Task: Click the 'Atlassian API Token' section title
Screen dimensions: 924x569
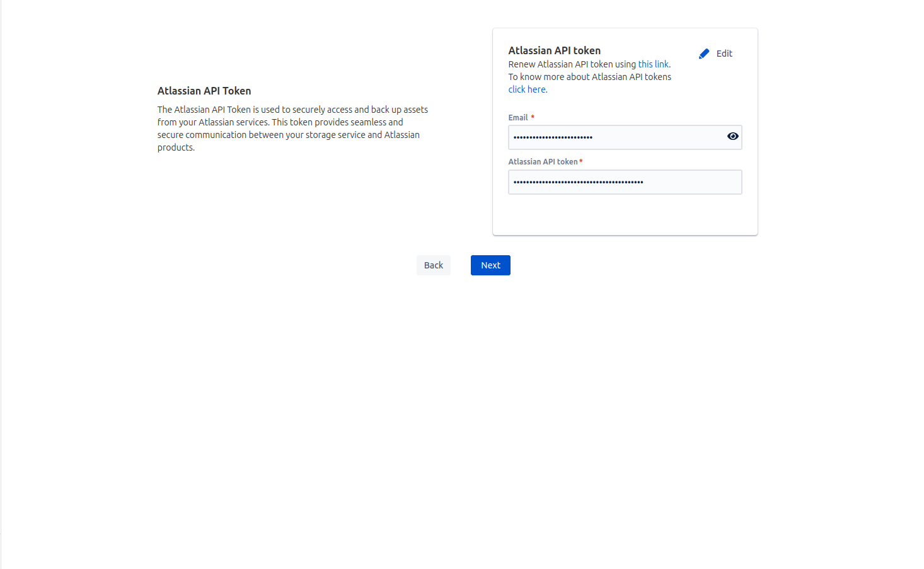Action: point(204,90)
